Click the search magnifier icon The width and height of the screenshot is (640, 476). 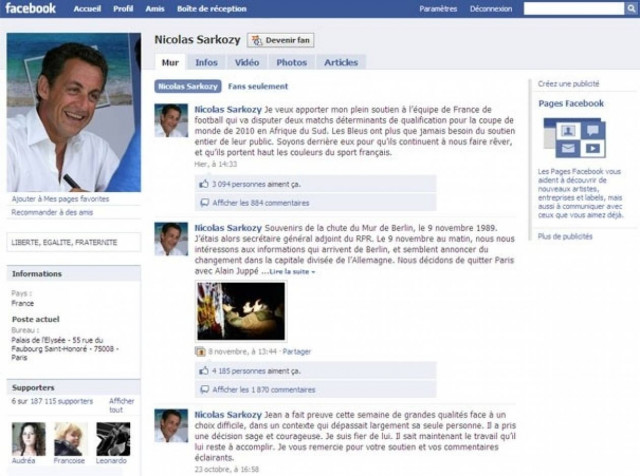point(631,9)
